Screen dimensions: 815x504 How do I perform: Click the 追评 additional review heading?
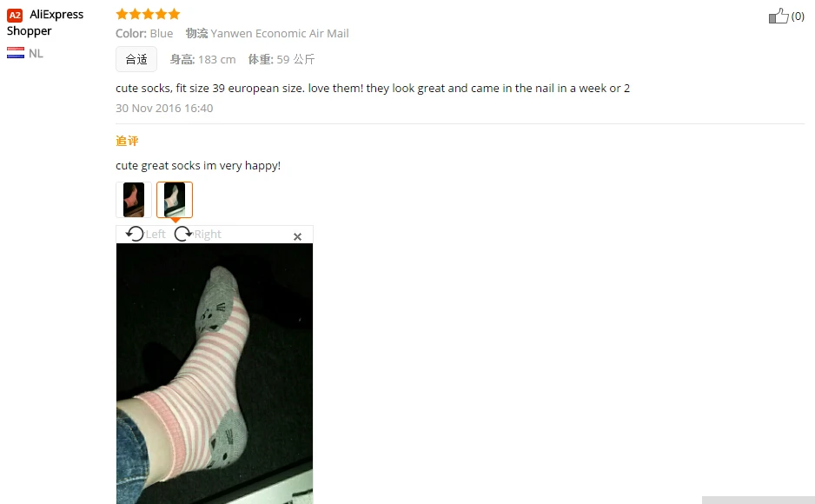127,141
